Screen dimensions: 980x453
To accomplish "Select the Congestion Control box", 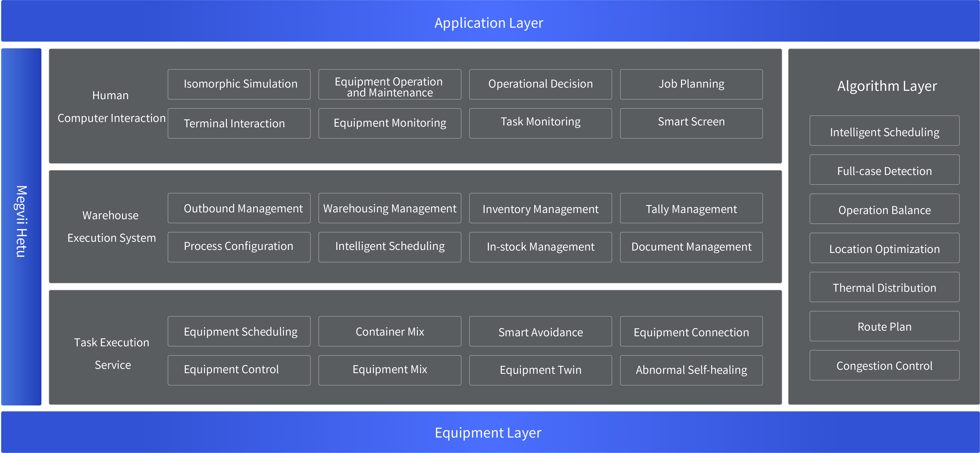I will (x=884, y=365).
